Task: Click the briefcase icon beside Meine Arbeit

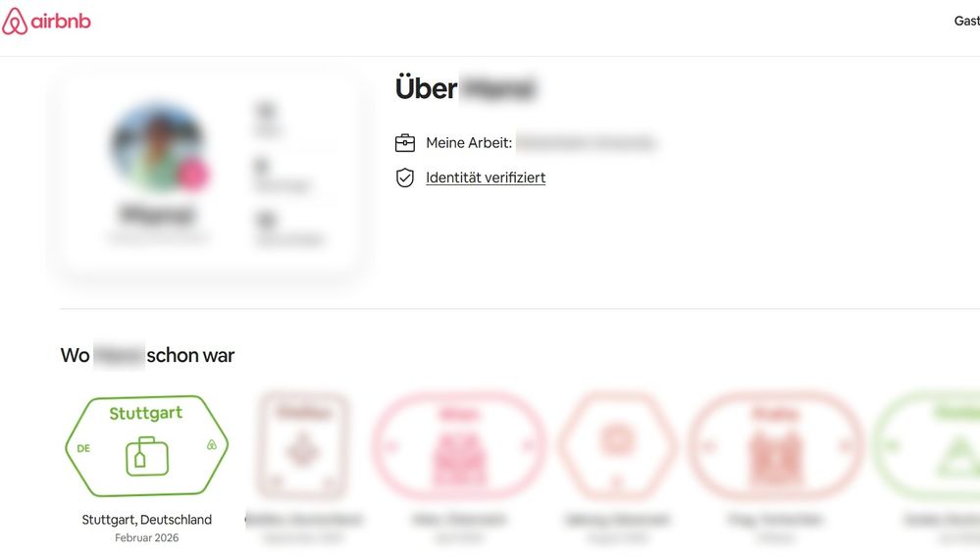Action: point(405,143)
